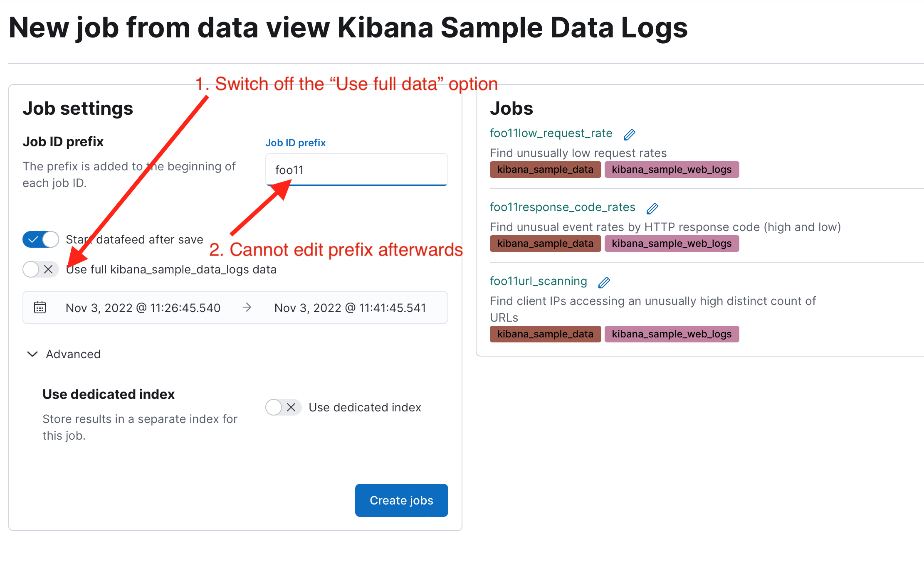Edit the foo11low_request_rate job pencil icon

click(x=629, y=134)
